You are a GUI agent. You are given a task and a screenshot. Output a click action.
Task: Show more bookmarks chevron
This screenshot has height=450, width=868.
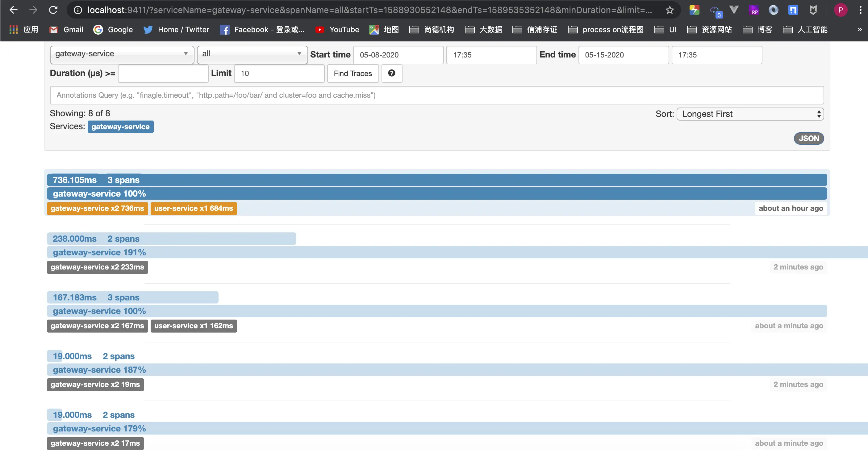[860, 30]
